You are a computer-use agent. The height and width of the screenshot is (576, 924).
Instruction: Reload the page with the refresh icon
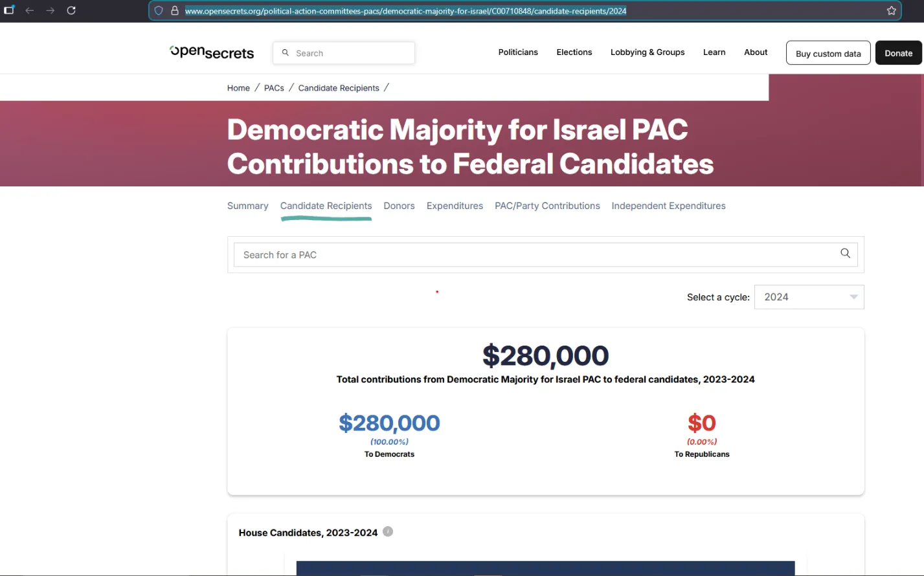[71, 10]
